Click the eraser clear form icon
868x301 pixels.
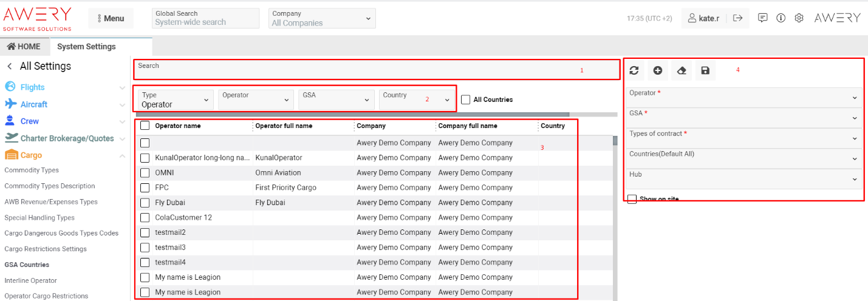point(682,71)
